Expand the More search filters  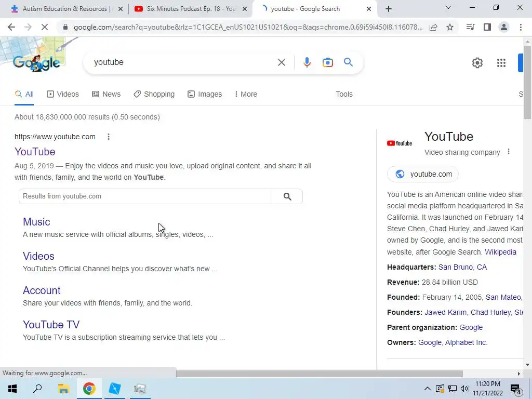[246, 95]
